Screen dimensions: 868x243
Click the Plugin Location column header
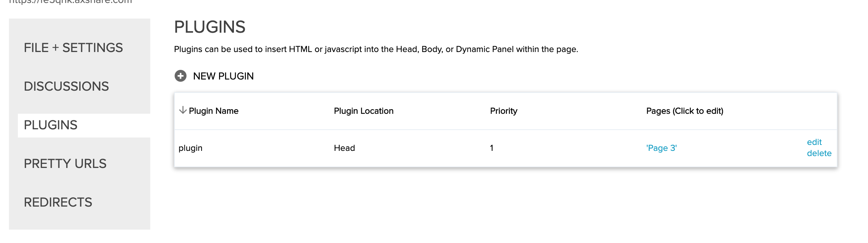(x=363, y=111)
